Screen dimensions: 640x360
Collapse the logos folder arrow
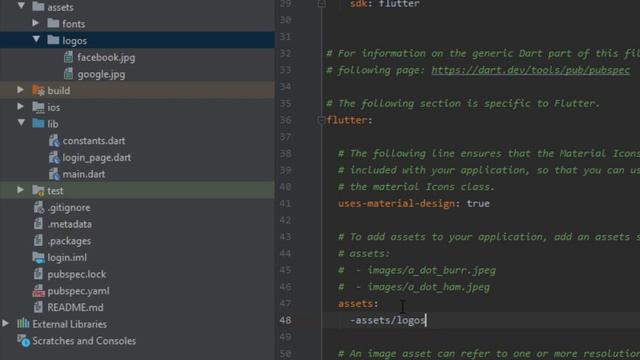(36, 39)
